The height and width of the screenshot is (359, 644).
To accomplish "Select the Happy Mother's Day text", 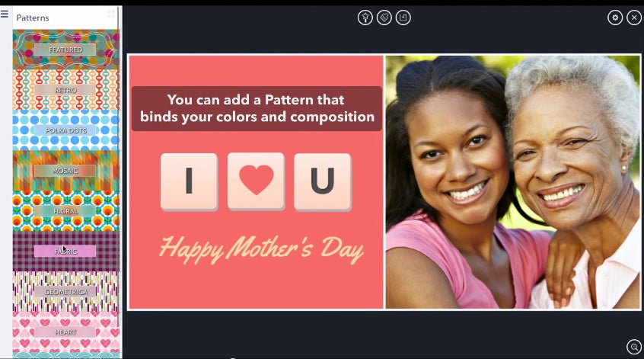I will coord(261,249).
